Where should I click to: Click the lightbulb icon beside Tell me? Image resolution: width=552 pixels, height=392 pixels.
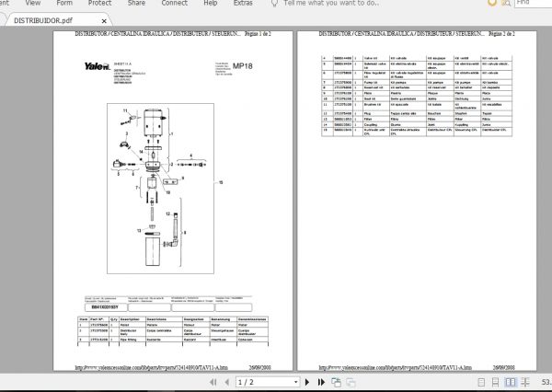pos(274,3)
